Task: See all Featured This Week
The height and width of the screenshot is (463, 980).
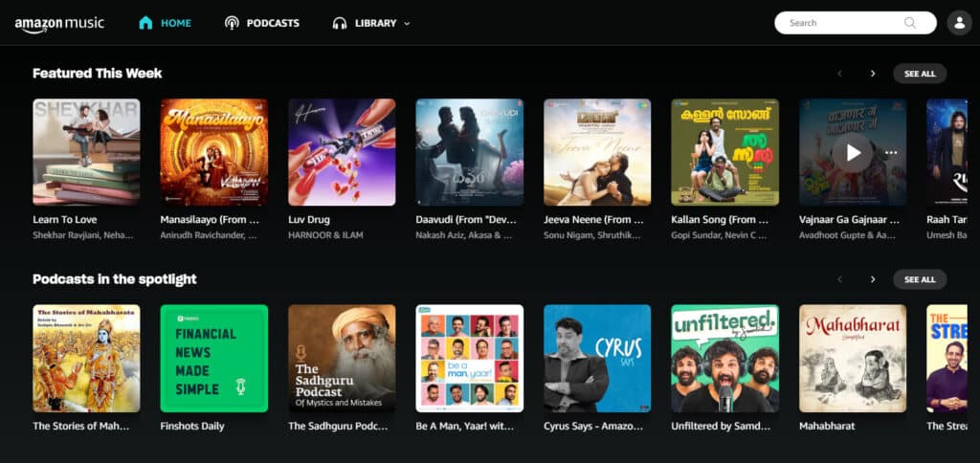Action: (920, 74)
